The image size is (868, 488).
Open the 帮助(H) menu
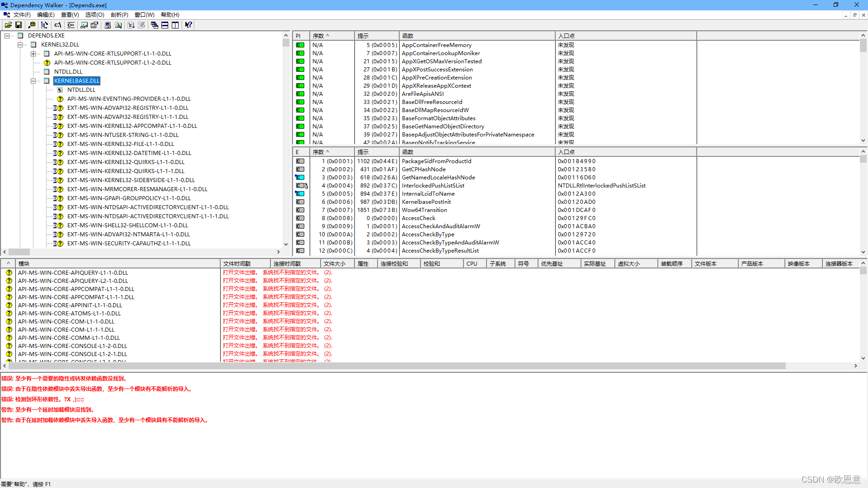click(170, 15)
